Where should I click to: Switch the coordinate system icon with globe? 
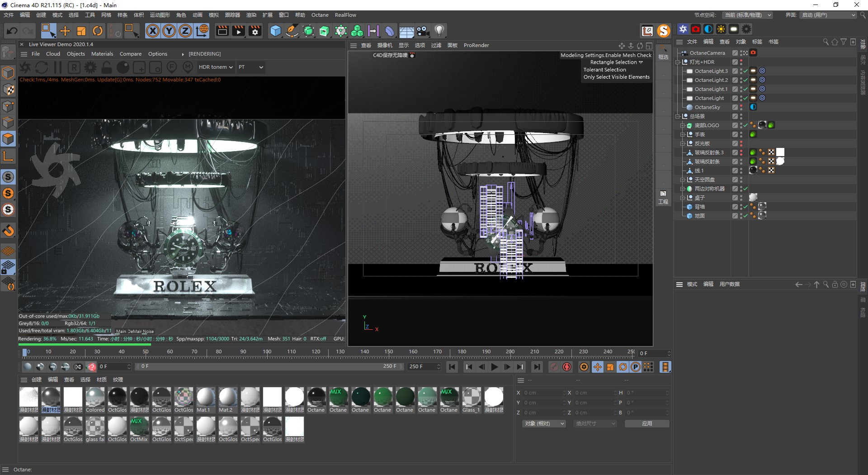tap(203, 31)
